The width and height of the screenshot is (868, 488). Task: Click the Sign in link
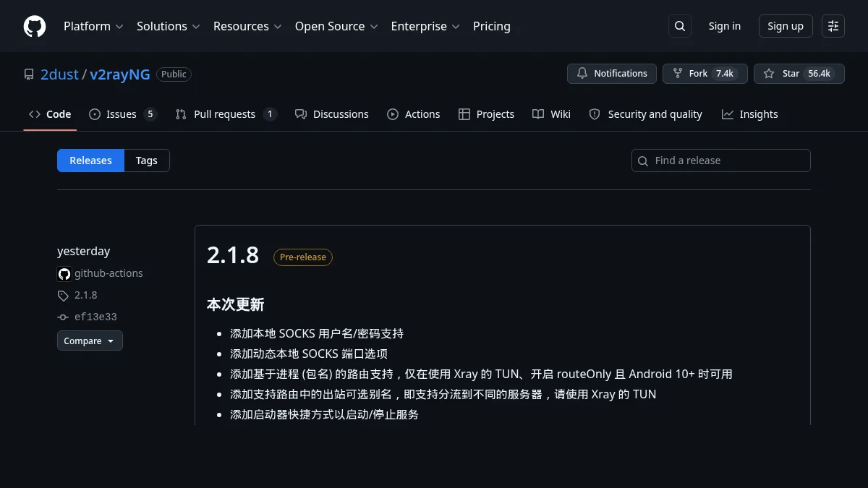pos(725,26)
